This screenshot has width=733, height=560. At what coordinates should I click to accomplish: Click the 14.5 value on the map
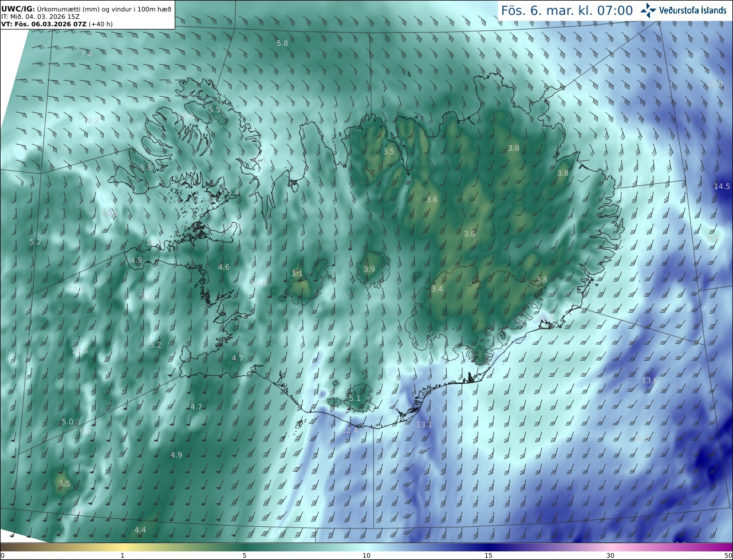722,187
